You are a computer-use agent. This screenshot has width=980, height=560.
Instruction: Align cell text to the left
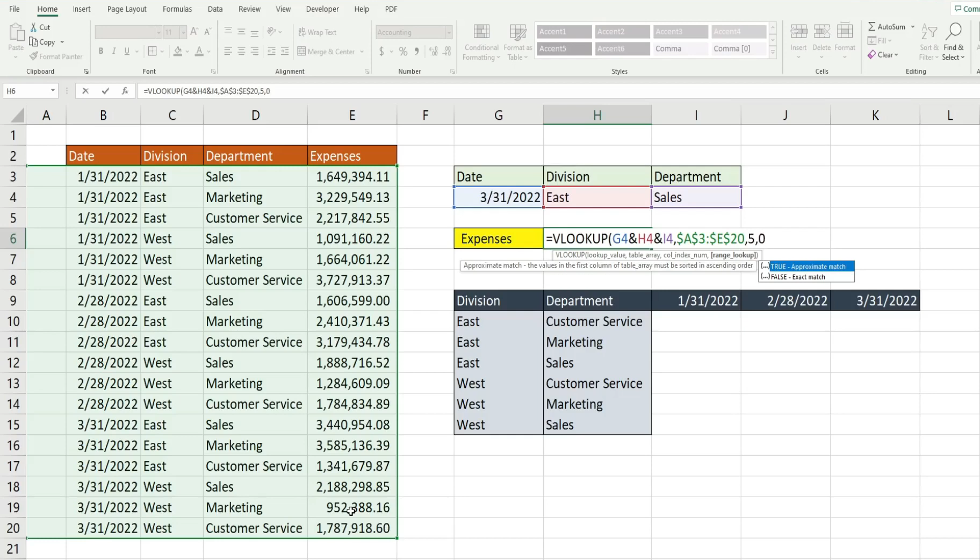(x=228, y=52)
